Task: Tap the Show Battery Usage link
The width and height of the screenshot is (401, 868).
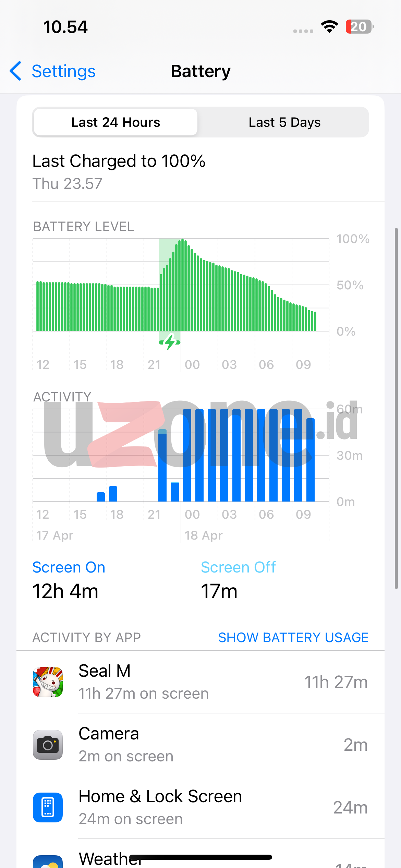Action: [x=293, y=638]
